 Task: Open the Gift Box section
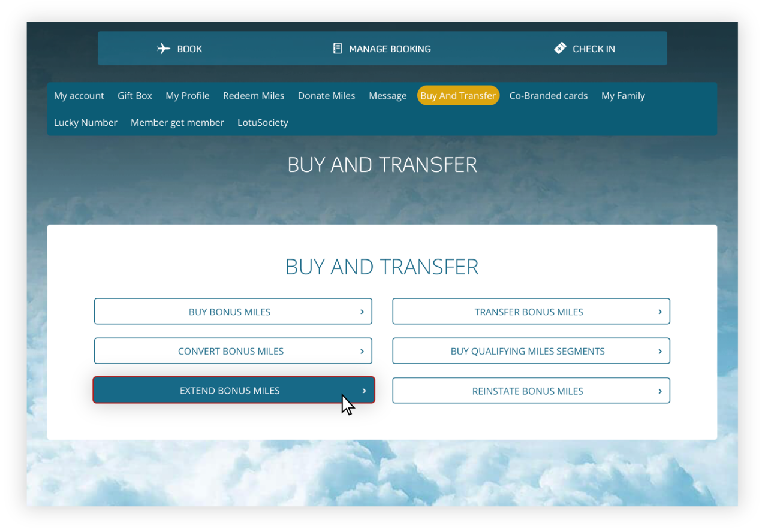pyautogui.click(x=135, y=95)
